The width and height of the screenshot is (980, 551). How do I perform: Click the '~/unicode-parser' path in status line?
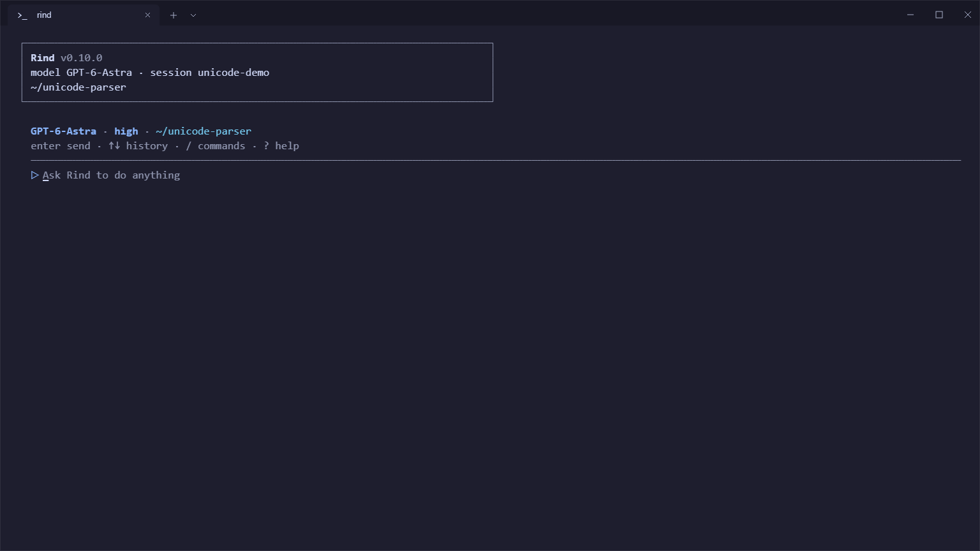point(204,131)
